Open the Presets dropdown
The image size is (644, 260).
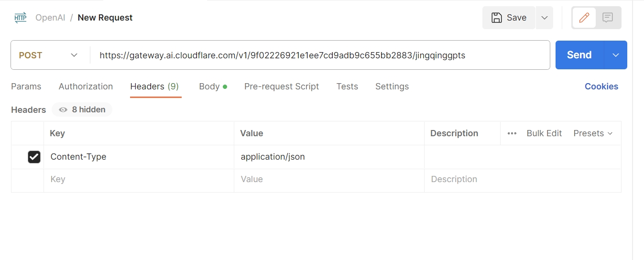pos(593,133)
